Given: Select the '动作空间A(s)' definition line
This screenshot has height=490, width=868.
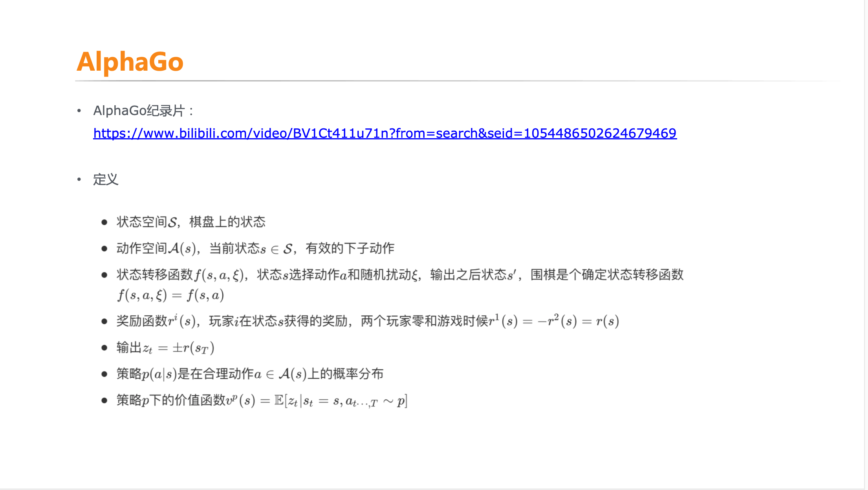Looking at the screenshot, I should [x=255, y=248].
